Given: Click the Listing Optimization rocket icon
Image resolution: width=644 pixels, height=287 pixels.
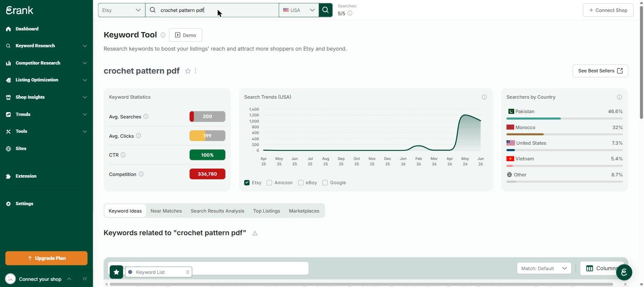Looking at the screenshot, I should pos(9,80).
